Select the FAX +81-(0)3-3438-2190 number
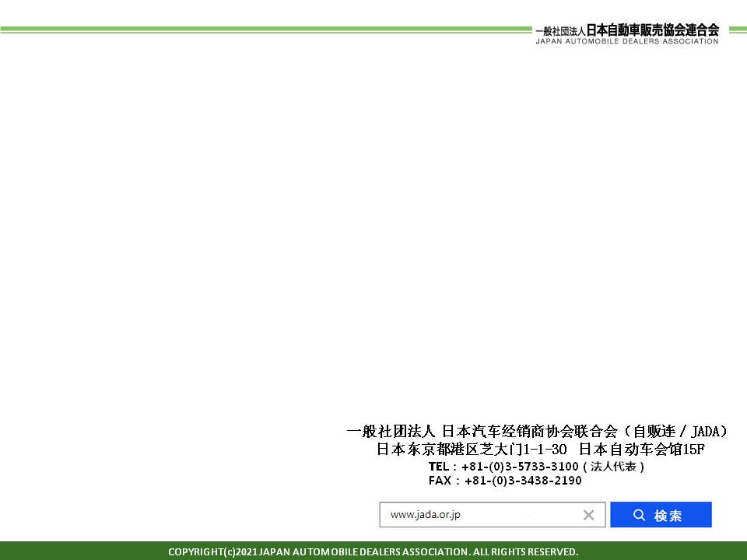The height and width of the screenshot is (560, 747). (x=523, y=481)
